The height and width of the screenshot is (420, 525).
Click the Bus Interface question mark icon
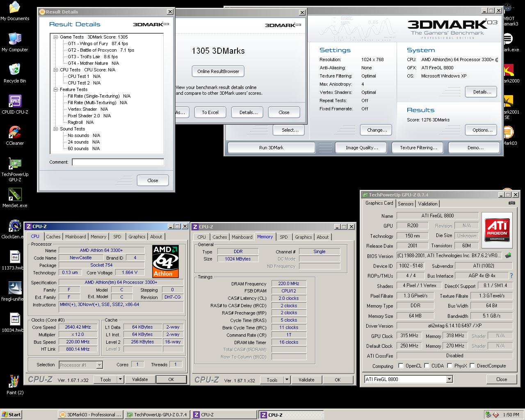[x=511, y=276]
